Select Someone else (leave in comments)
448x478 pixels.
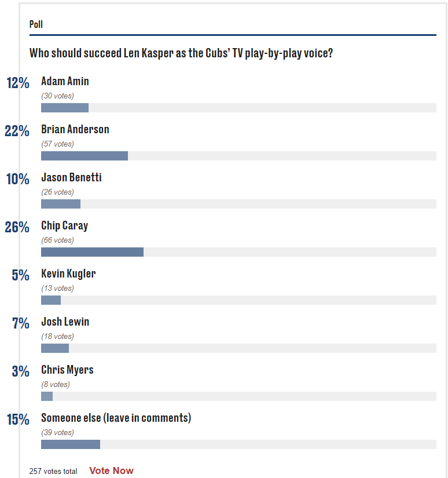116,418
